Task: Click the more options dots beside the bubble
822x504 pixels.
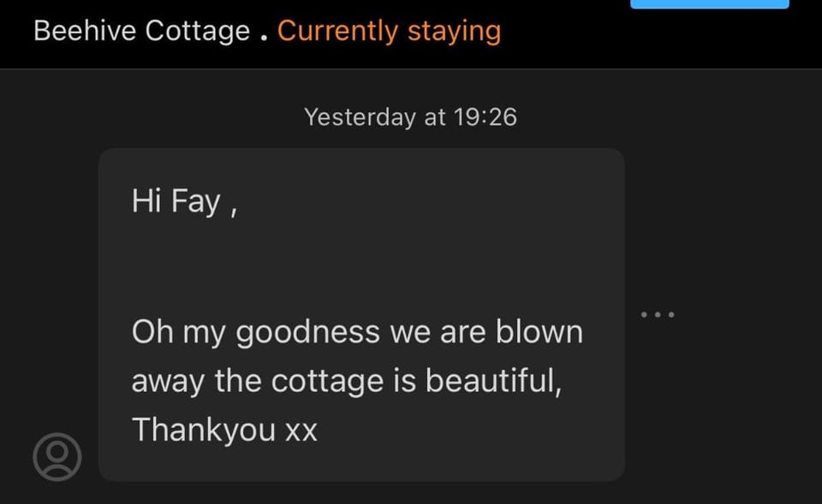Action: pos(657,313)
